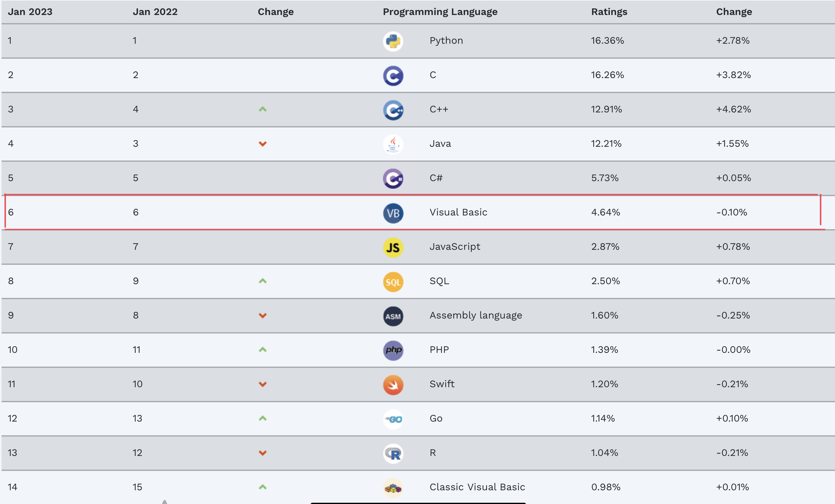
Task: Click the C language logo icon
Action: [393, 76]
